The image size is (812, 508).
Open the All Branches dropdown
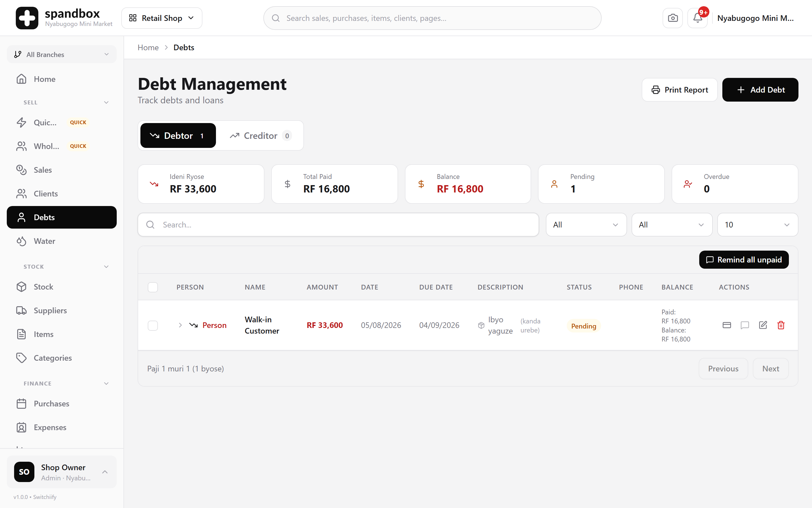(x=62, y=54)
